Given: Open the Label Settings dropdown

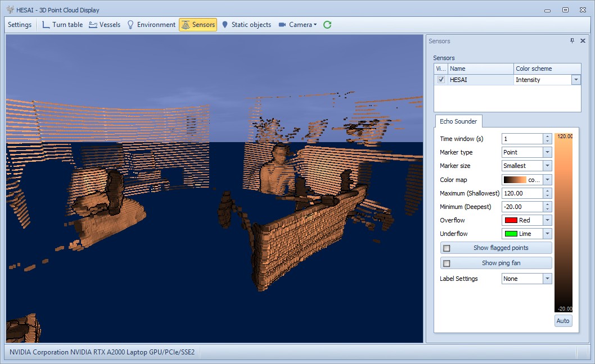Looking at the screenshot, I should (546, 278).
